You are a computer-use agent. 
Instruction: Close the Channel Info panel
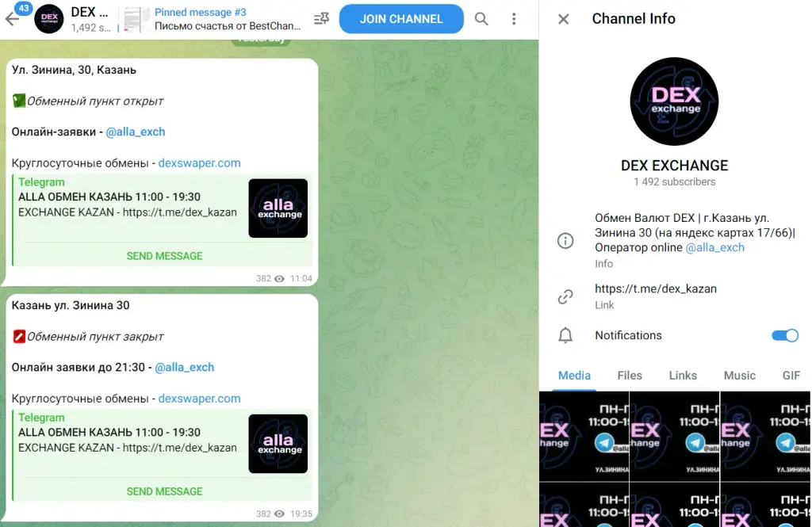[564, 19]
